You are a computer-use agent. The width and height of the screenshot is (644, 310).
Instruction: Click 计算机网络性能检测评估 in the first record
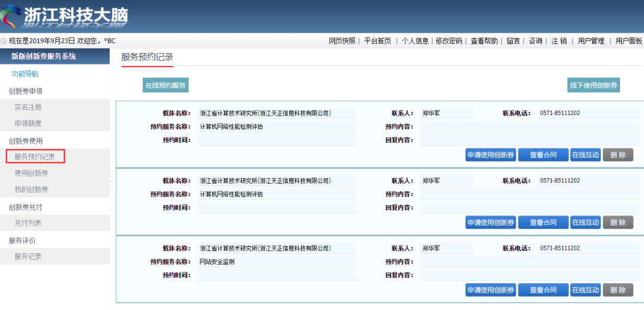[231, 126]
